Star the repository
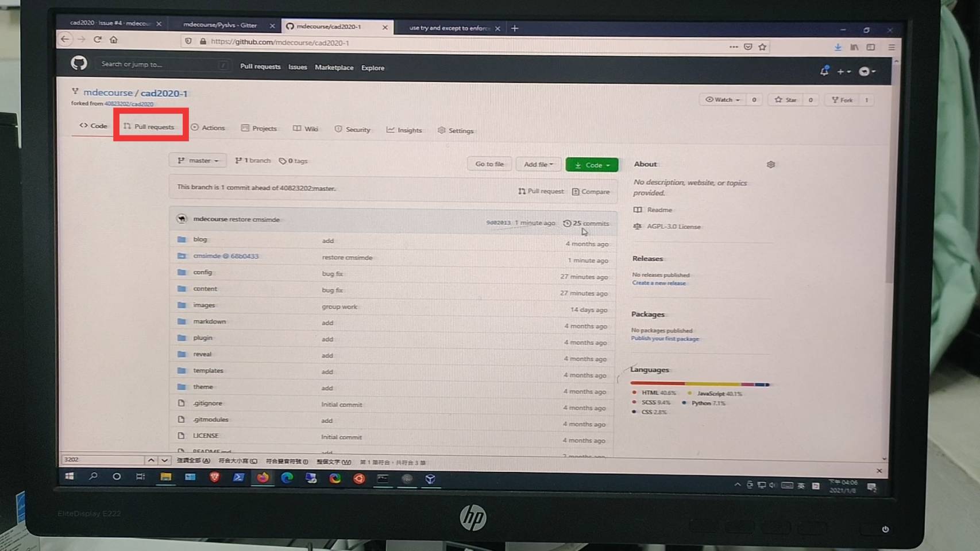This screenshot has width=980, height=551. tap(786, 100)
